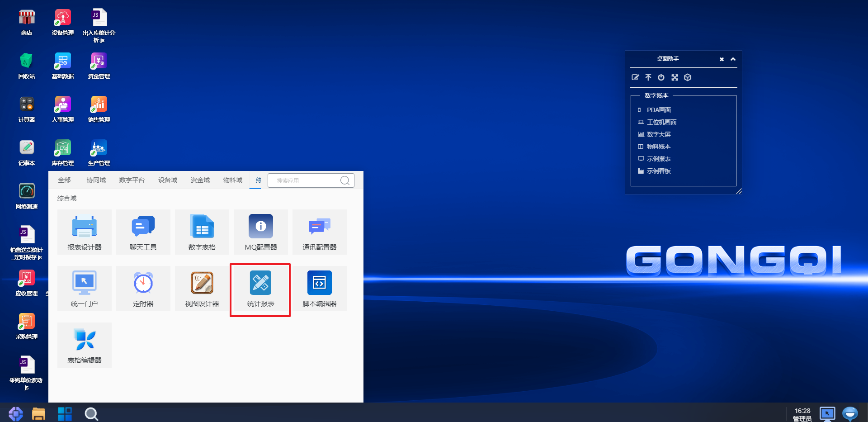Focus the 搜索应用 search field
The width and height of the screenshot is (868, 422).
point(311,180)
